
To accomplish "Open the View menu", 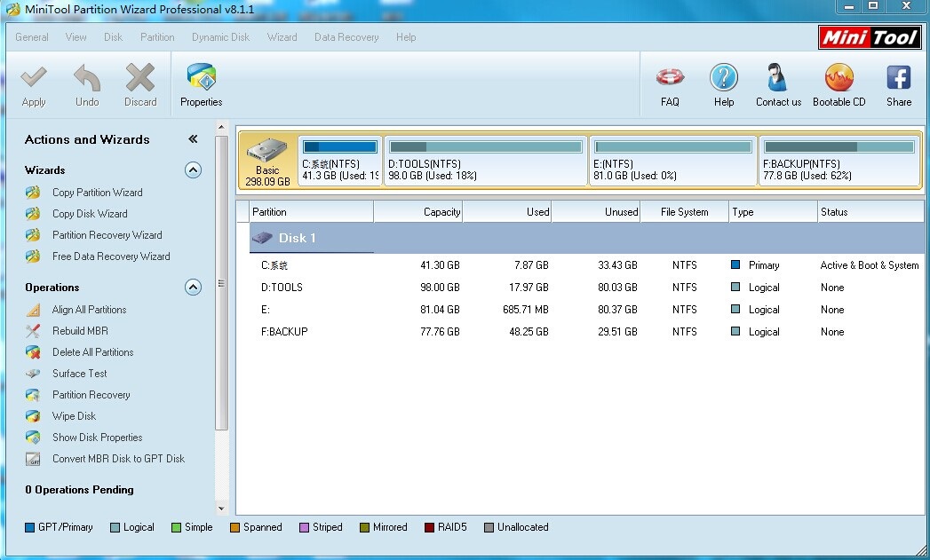I will point(76,37).
